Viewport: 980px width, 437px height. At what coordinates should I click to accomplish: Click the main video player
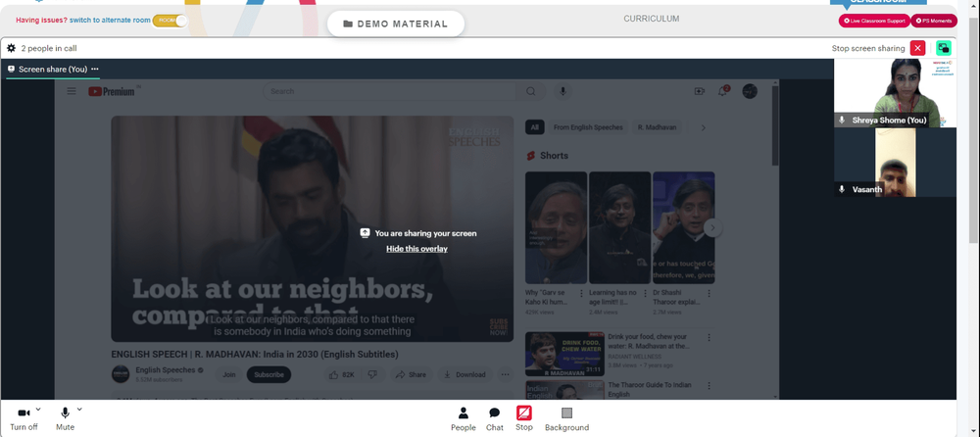click(x=312, y=229)
